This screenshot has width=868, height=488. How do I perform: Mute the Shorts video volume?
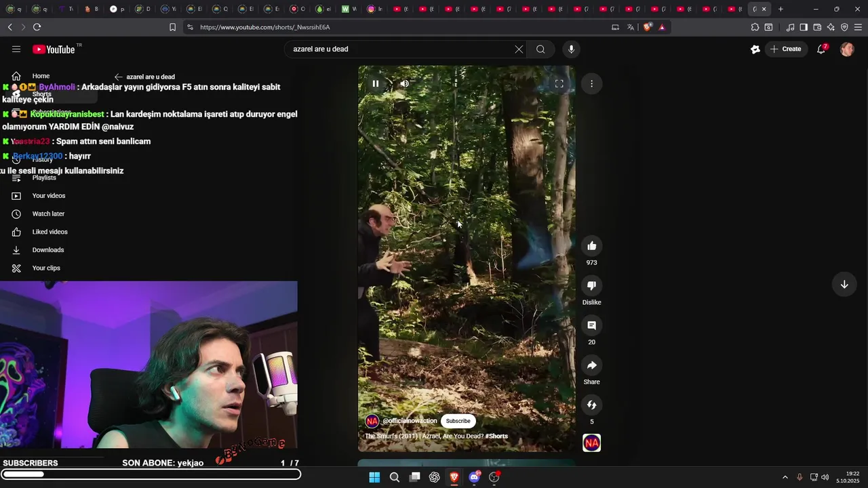tap(404, 83)
